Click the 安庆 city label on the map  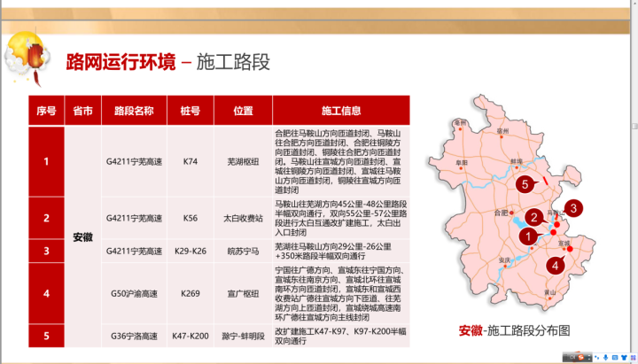click(504, 259)
